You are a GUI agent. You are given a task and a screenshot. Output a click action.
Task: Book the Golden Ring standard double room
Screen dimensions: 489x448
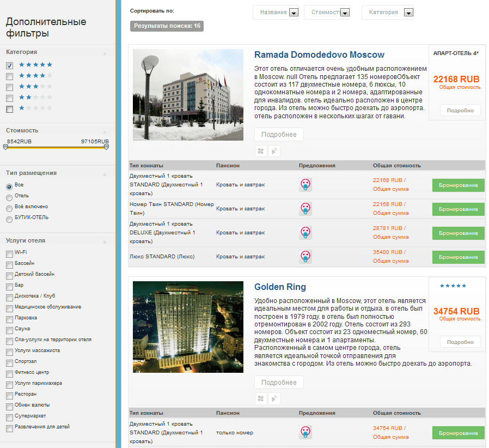(x=458, y=433)
